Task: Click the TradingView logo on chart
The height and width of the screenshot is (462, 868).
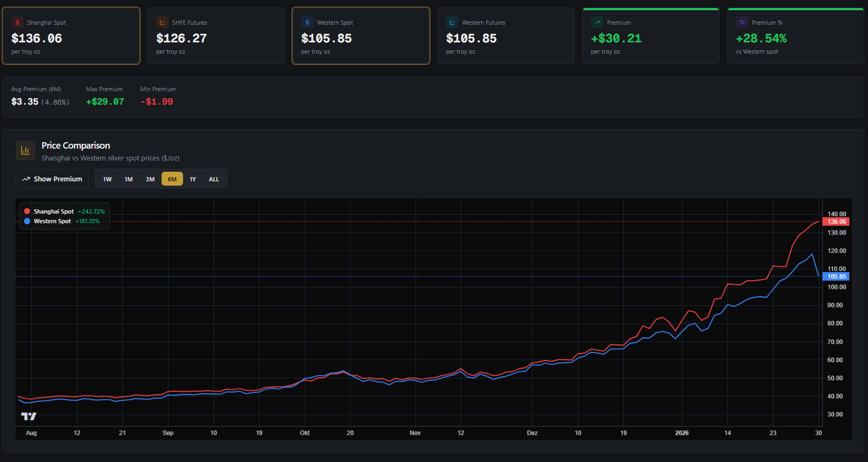Action: [29, 416]
